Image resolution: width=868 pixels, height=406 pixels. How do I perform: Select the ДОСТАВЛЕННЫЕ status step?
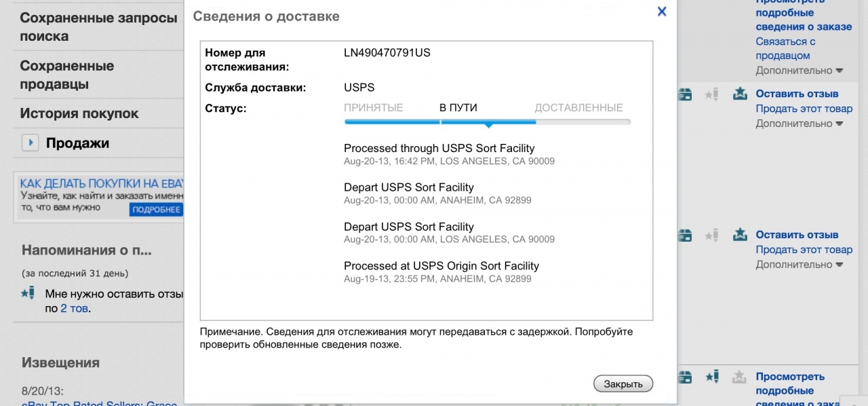(578, 108)
